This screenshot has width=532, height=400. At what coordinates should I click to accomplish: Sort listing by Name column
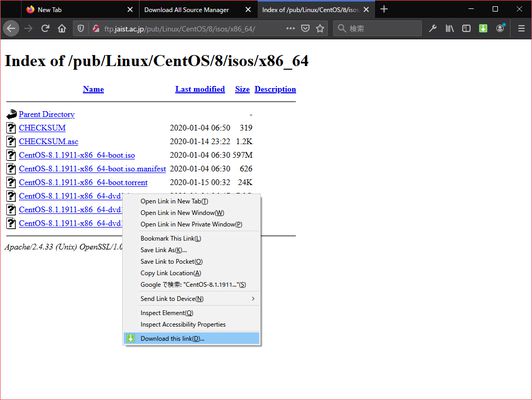93,89
